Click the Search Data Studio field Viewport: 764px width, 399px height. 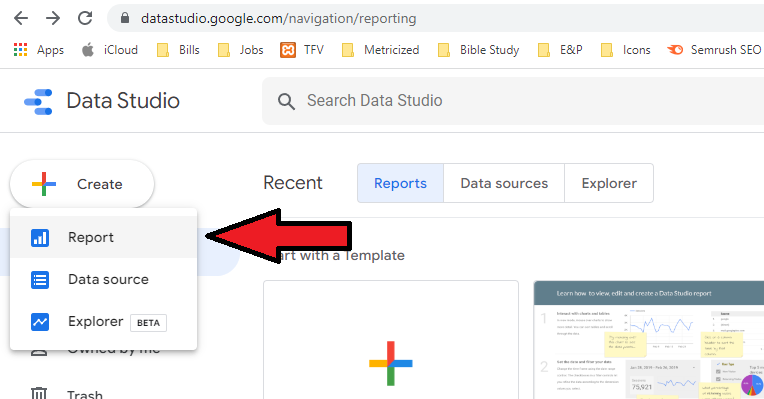coord(513,101)
